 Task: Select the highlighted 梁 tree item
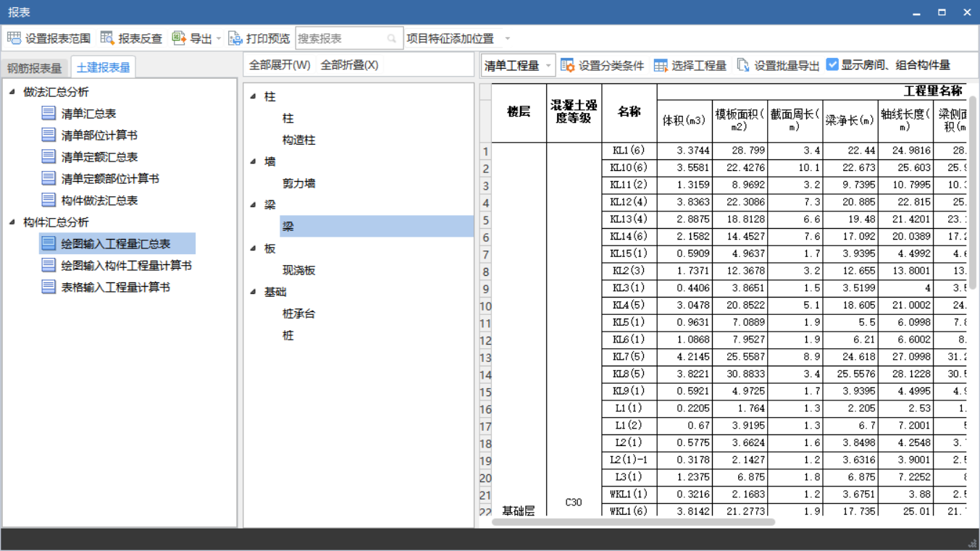377,227
